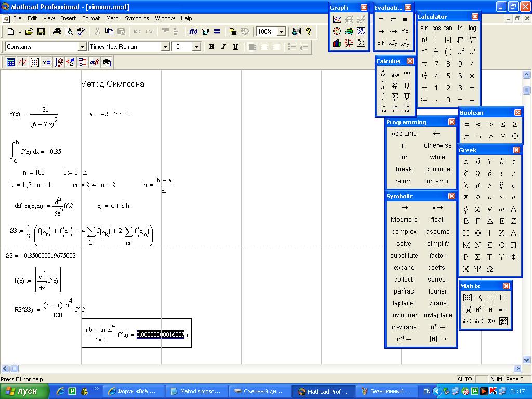Open the Calculator toolbar from the Math palette
The height and width of the screenshot is (399, 532).
point(10,62)
